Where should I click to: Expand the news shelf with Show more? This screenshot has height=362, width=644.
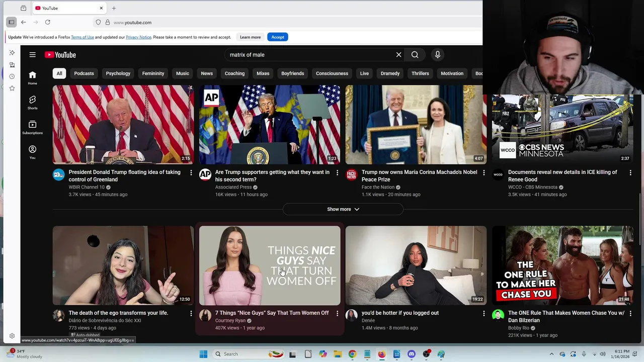click(x=343, y=209)
